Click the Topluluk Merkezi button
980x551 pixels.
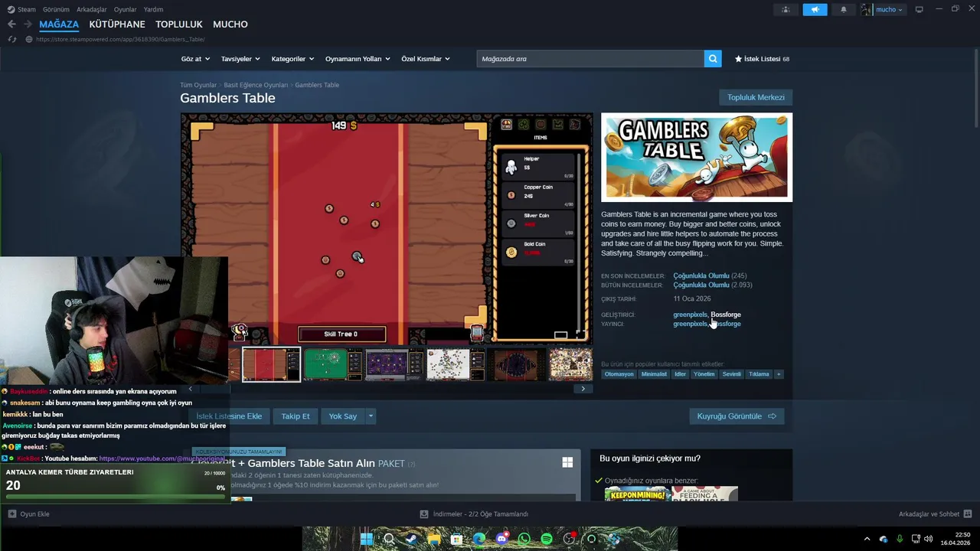(x=756, y=97)
